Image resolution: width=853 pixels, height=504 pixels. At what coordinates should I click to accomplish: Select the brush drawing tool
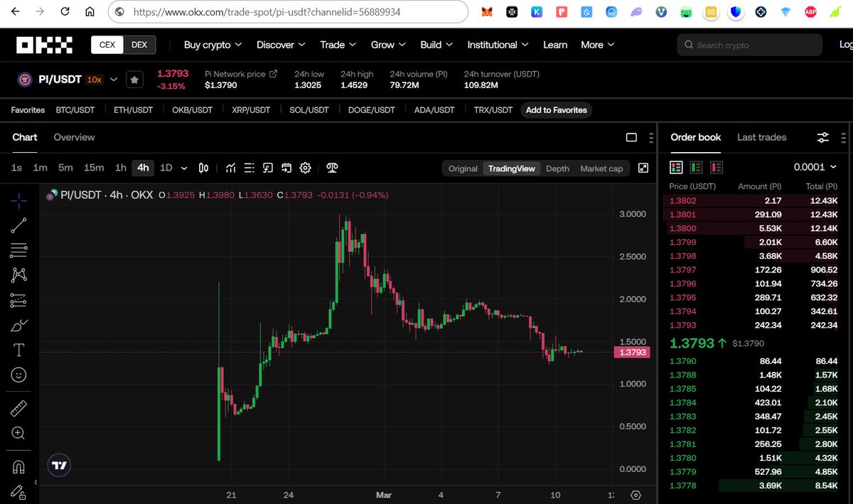(19, 326)
